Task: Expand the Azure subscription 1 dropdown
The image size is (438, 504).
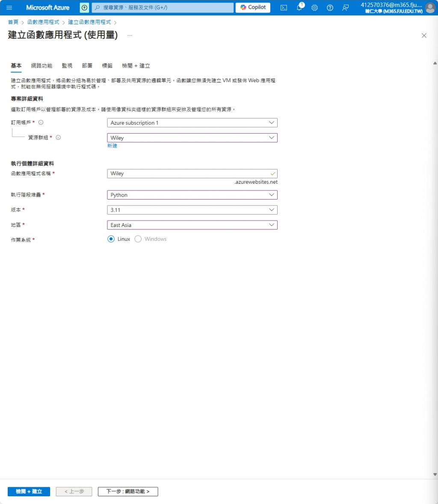Action: 192,123
